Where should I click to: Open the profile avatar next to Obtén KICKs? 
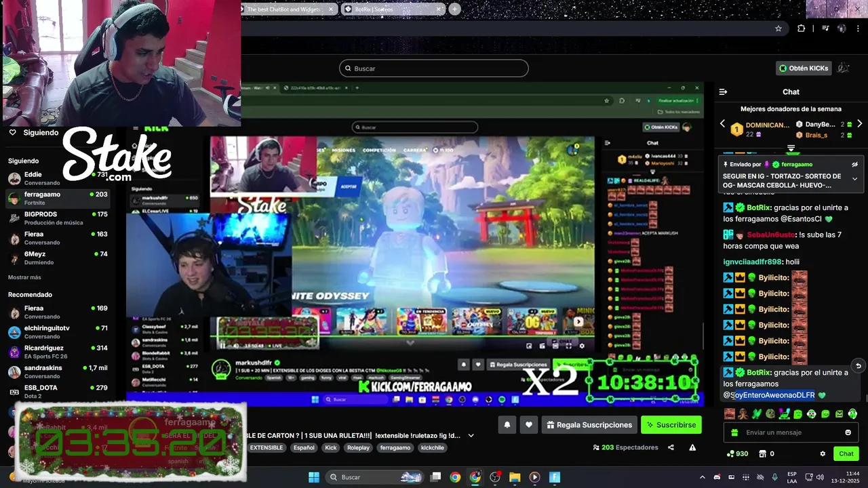pyautogui.click(x=844, y=68)
